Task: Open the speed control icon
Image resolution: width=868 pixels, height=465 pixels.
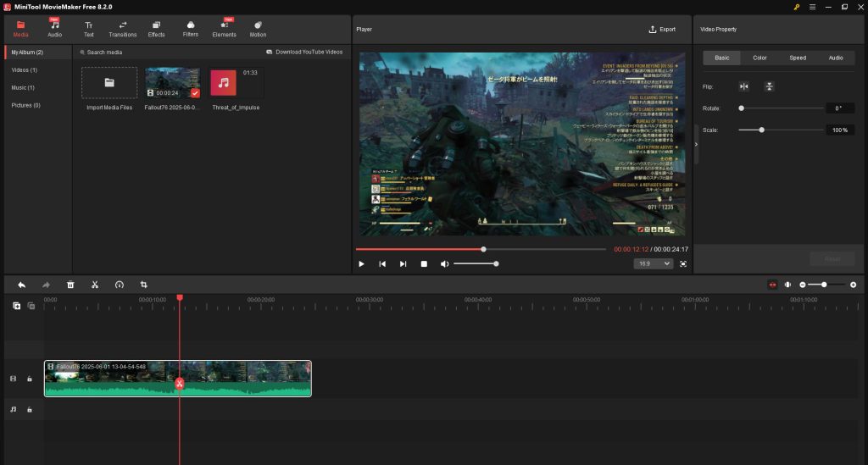Action: [x=119, y=285]
